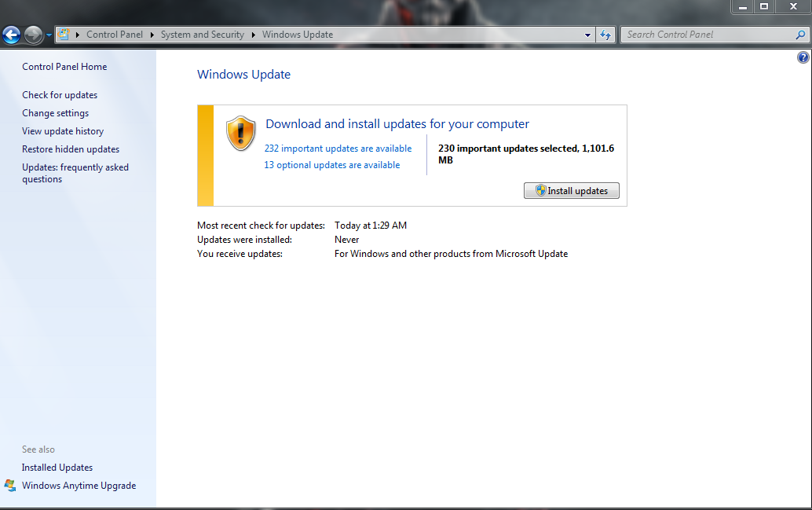The width and height of the screenshot is (812, 510).
Task: Click the Install updates button
Action: [x=571, y=191]
